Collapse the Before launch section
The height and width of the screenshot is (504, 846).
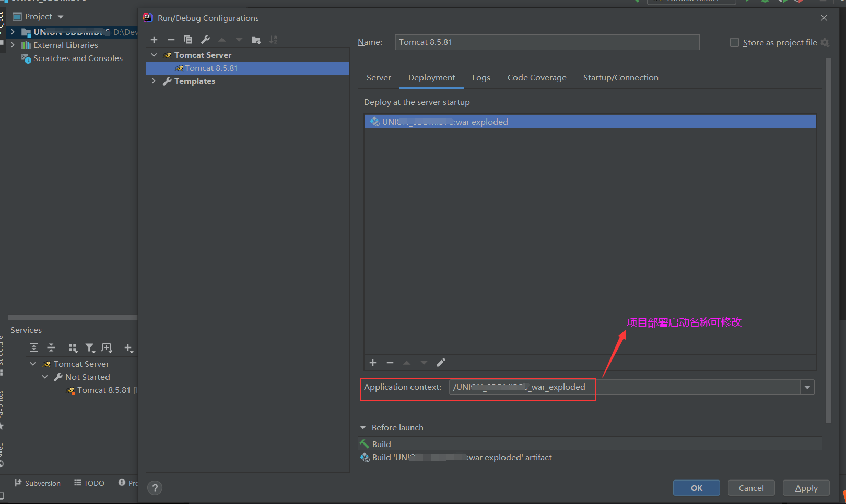pyautogui.click(x=363, y=428)
